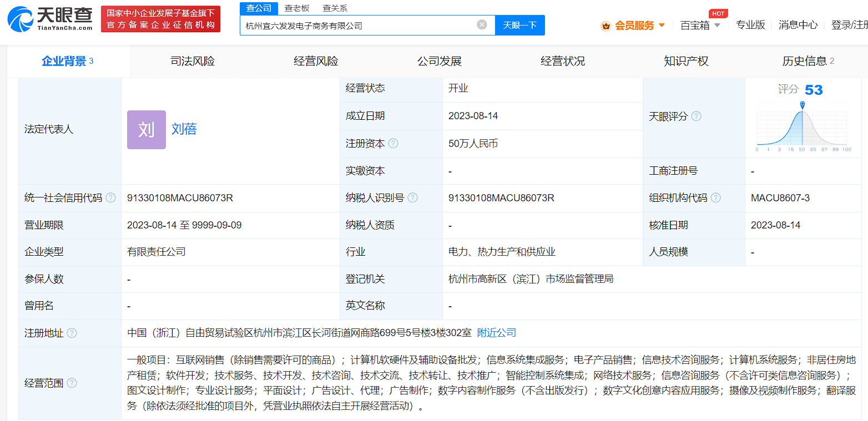The image size is (868, 421).
Task: Click the 天眼一下 search button
Action: (519, 26)
